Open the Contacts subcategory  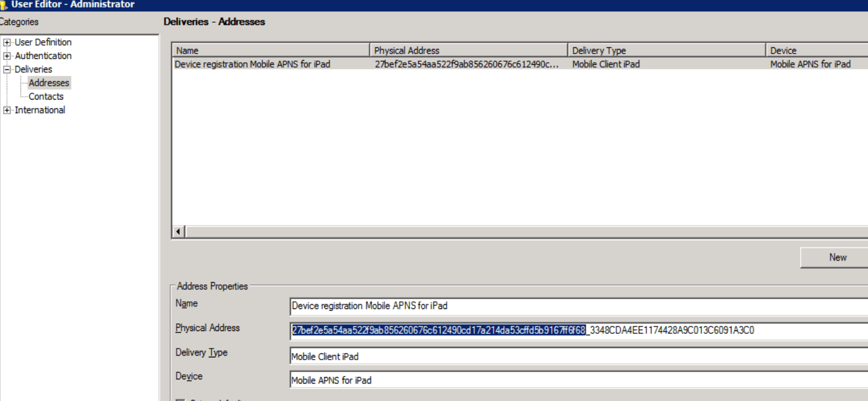point(46,97)
